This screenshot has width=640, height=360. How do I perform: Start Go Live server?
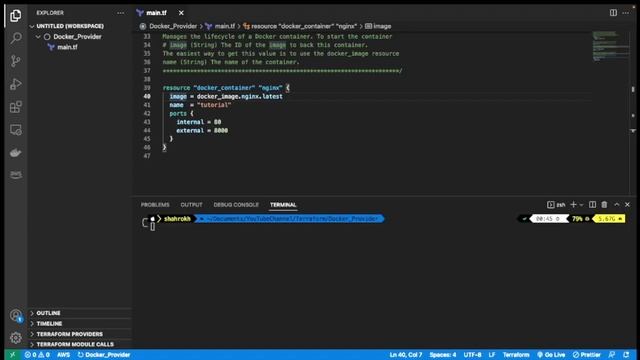tap(551, 355)
